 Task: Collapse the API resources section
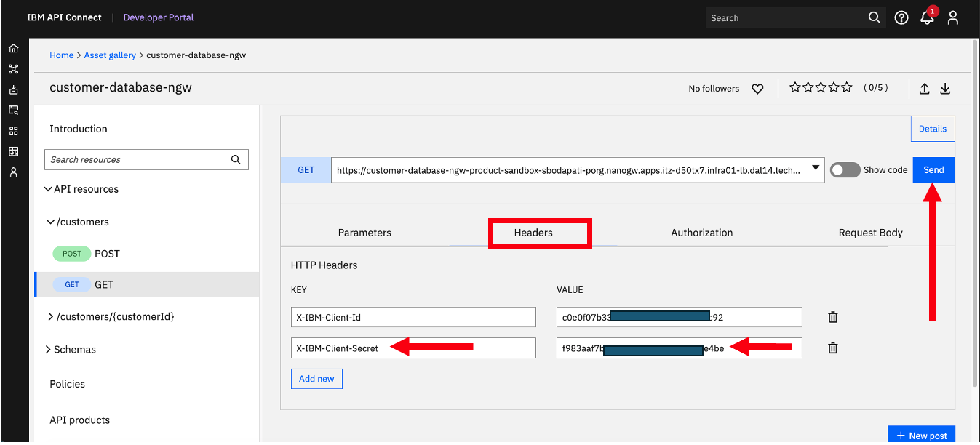pos(48,189)
